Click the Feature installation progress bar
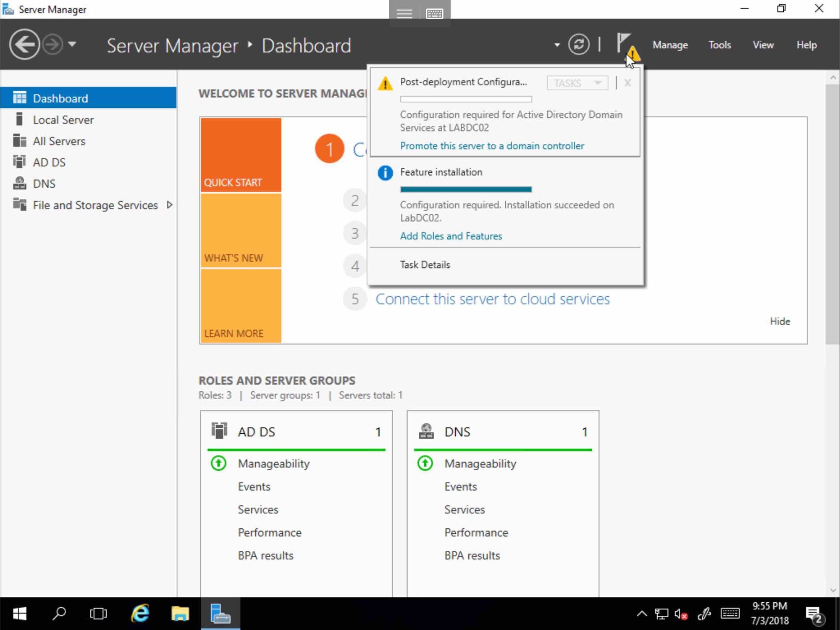Viewport: 840px width, 630px height. coord(466,189)
